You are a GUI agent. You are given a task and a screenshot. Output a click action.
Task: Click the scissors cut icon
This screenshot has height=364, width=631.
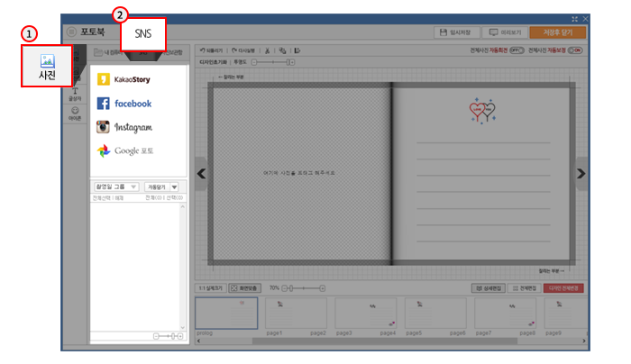267,50
